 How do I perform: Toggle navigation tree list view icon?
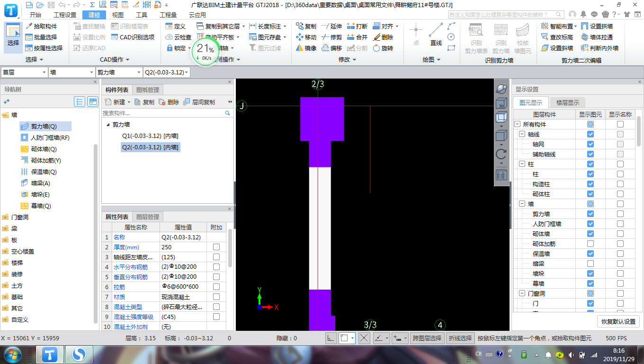point(80,101)
